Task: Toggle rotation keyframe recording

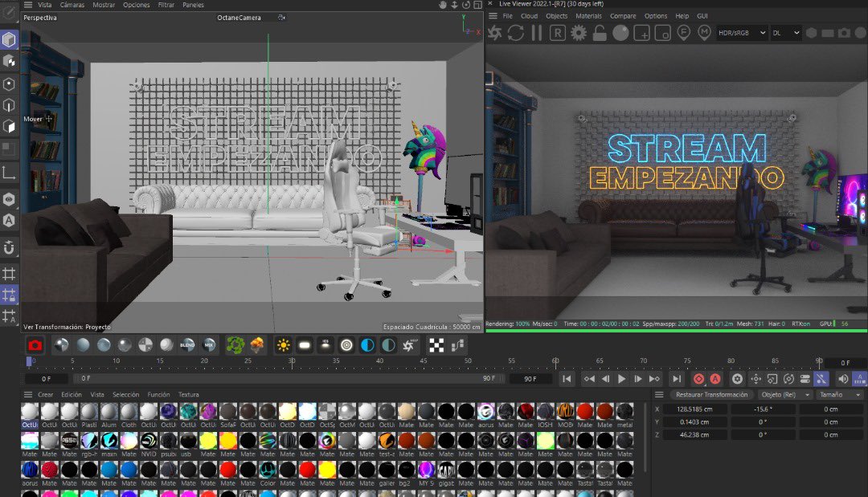Action: point(789,379)
